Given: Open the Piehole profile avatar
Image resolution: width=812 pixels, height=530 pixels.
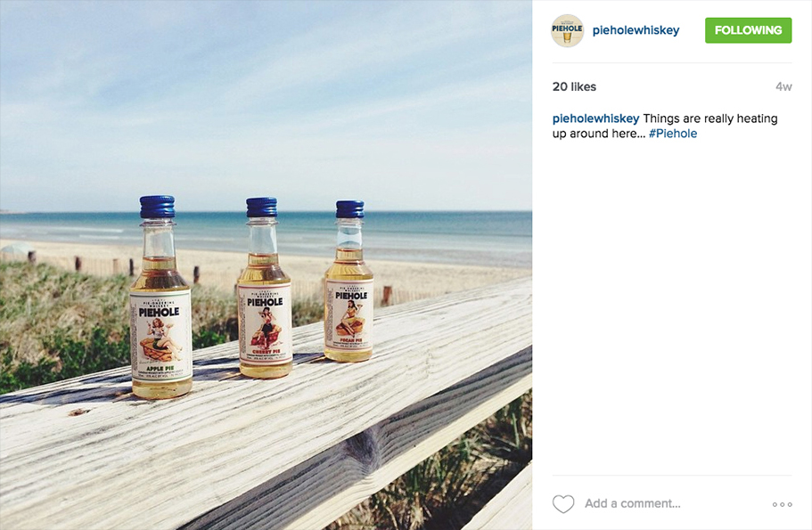Looking at the screenshot, I should (567, 30).
